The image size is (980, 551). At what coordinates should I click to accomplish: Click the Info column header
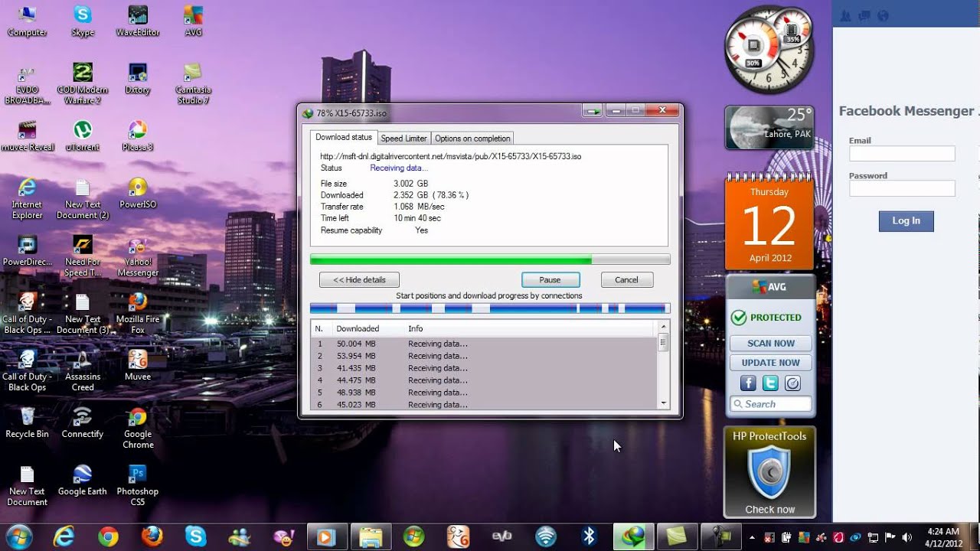tap(415, 329)
